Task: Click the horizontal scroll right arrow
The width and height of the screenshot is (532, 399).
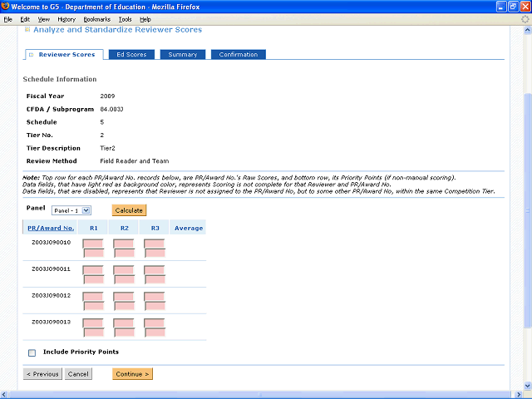Action: [x=519, y=395]
